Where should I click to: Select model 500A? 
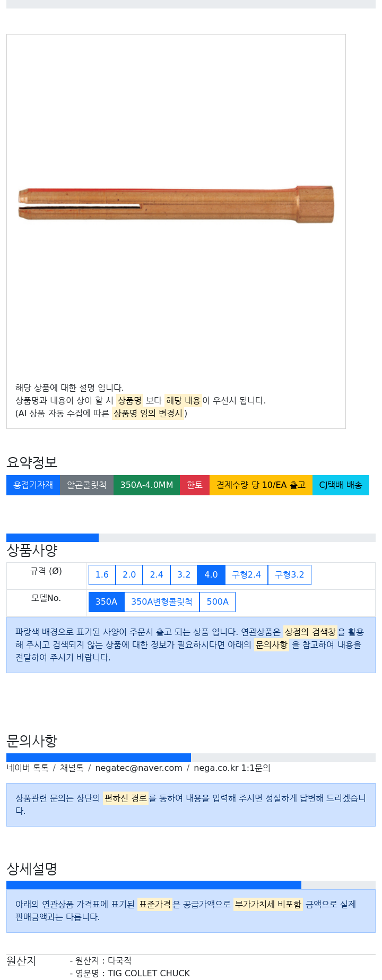coord(218,601)
